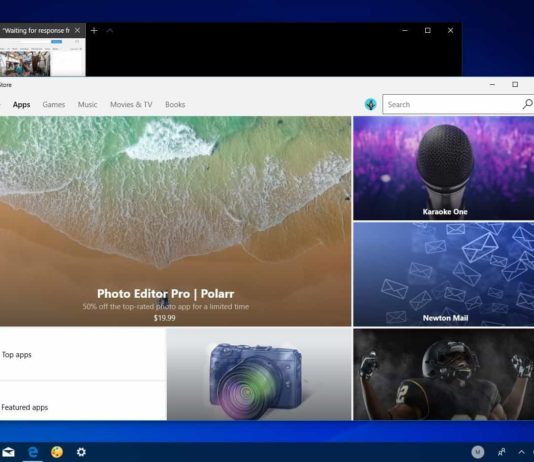Open the Top apps link
534x462 pixels.
click(17, 355)
